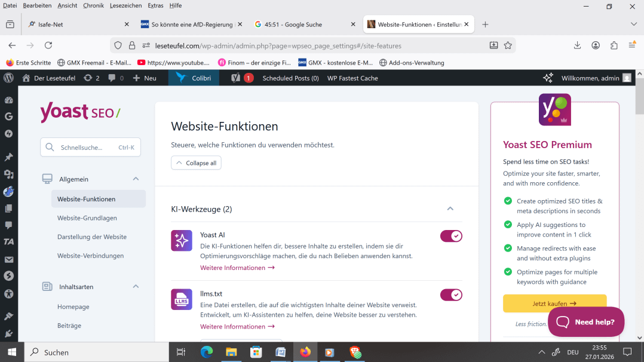The width and height of the screenshot is (644, 362).
Task: Show hidden system tray icons chevron
Action: click(x=542, y=352)
